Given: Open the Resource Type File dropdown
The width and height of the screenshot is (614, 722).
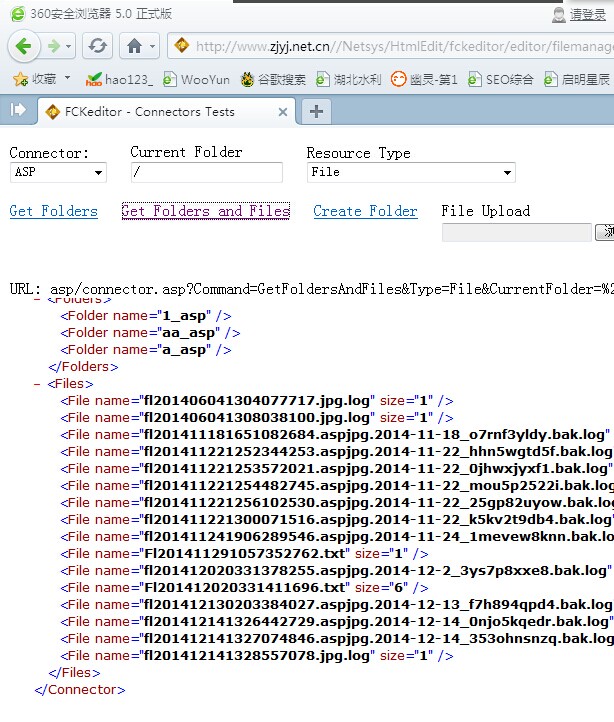Looking at the screenshot, I should 411,172.
